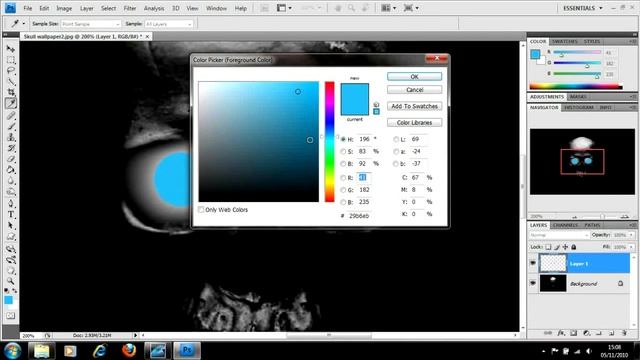
Task: Open the Image menu
Action: pyautogui.click(x=64, y=8)
